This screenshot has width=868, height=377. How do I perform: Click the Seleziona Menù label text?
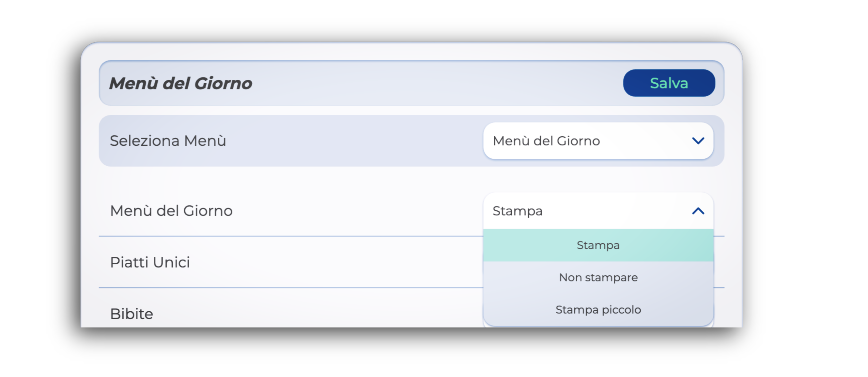coord(168,140)
